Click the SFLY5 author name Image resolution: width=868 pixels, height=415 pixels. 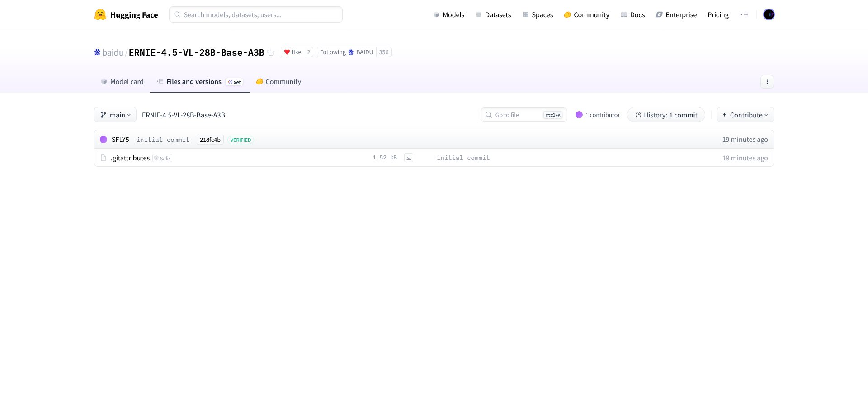[120, 140]
